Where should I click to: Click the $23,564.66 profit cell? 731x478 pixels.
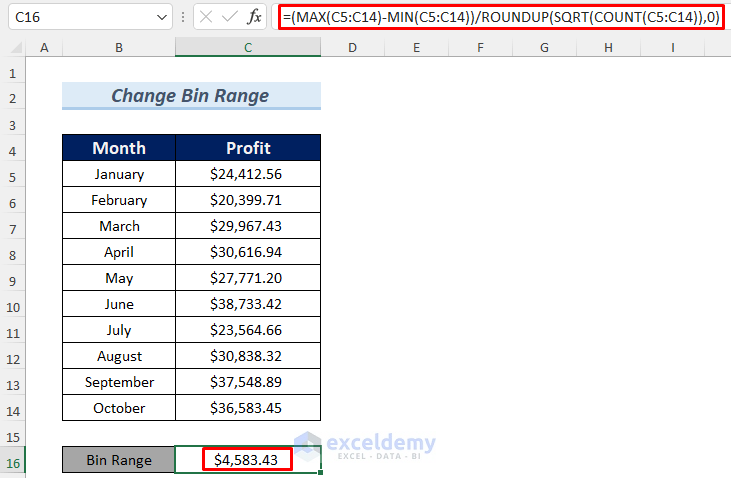(x=248, y=330)
